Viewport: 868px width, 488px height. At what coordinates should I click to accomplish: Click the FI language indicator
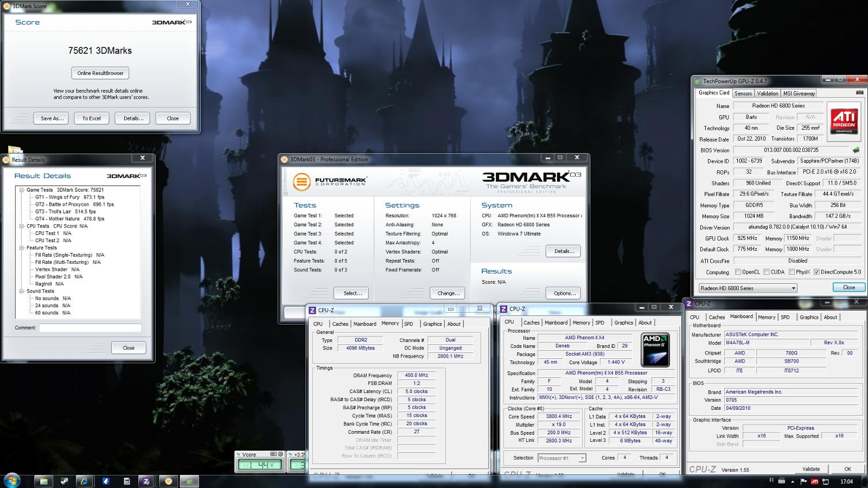pos(771,481)
